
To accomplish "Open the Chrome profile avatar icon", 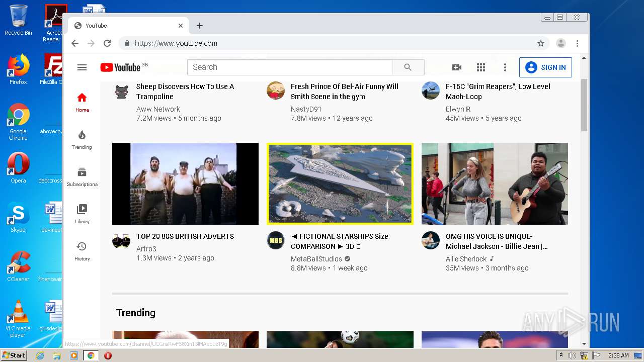I will point(561,43).
